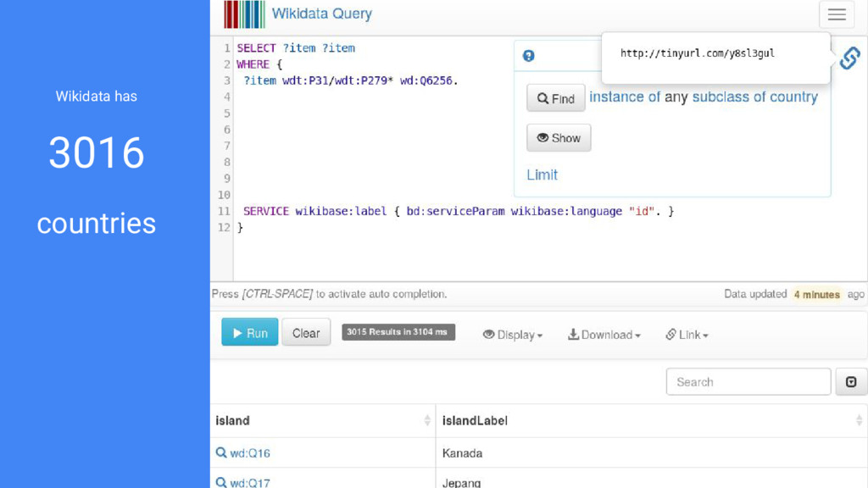Select the tinyurl short link text
Screen dimensions: 868x488
pyautogui.click(x=697, y=53)
